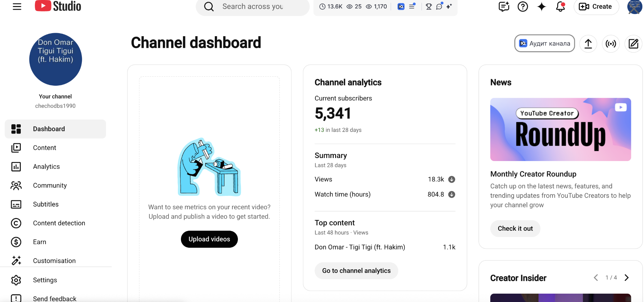Click the YouTube Studio logo
Image resolution: width=644 pixels, height=302 pixels.
[58, 6]
